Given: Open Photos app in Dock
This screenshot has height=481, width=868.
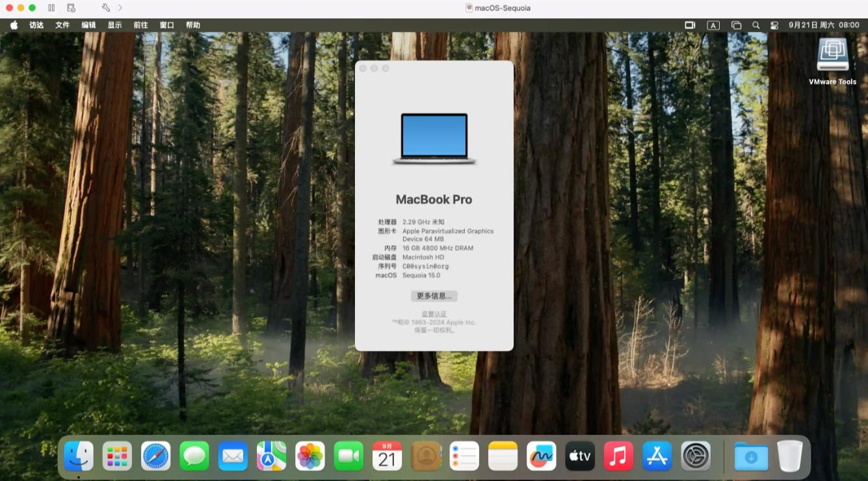Looking at the screenshot, I should click(310, 456).
